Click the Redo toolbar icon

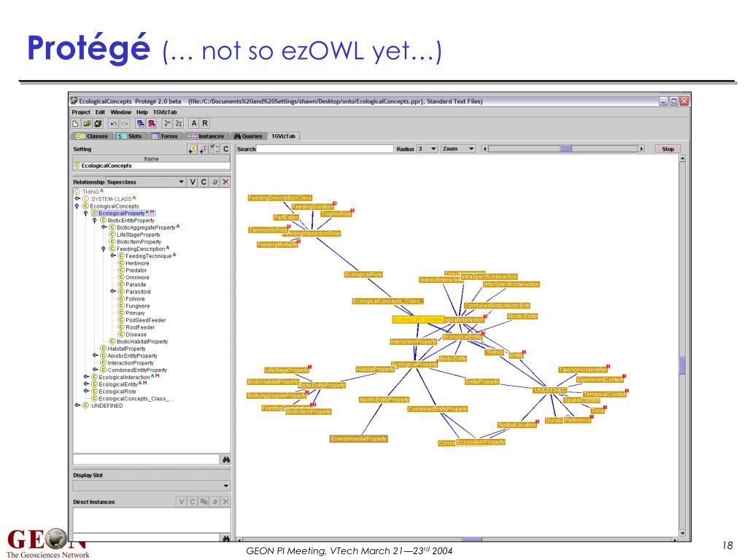point(125,123)
